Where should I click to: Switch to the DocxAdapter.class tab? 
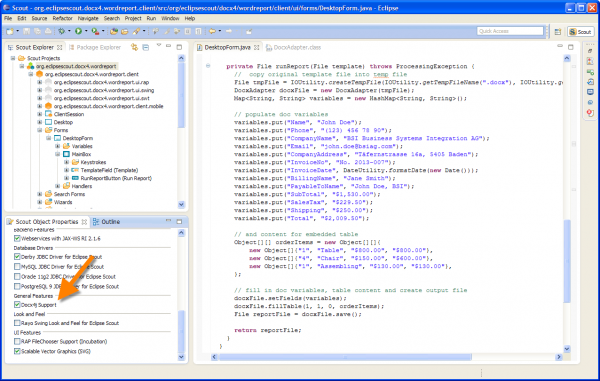click(293, 47)
